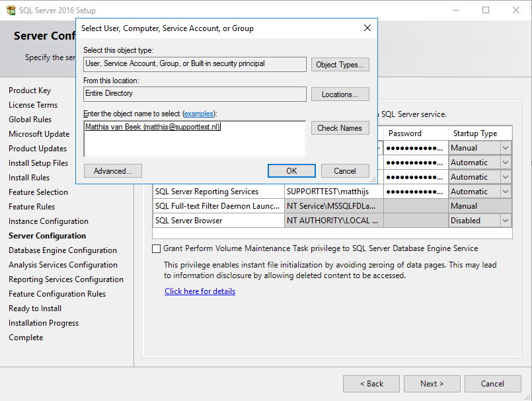
Task: Go to Microsoft Update step
Action: pos(39,134)
